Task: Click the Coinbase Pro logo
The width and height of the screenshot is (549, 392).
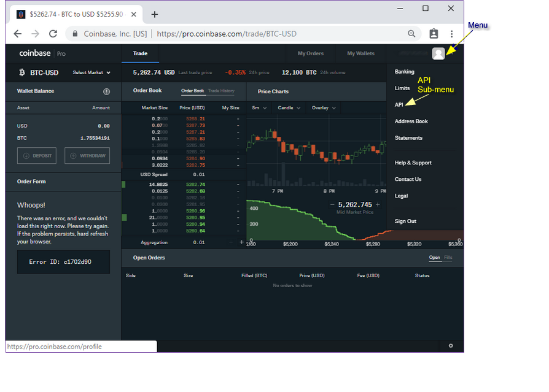Action: (x=42, y=53)
